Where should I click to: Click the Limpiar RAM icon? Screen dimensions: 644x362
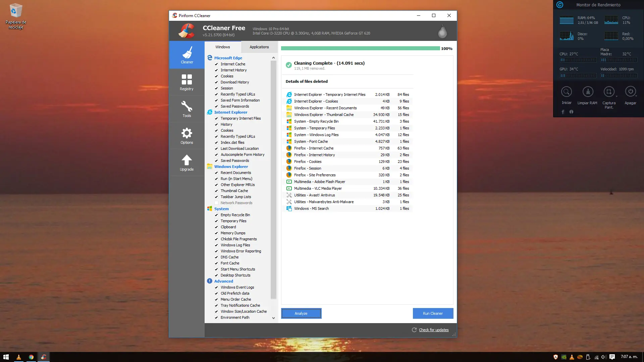[x=588, y=92]
